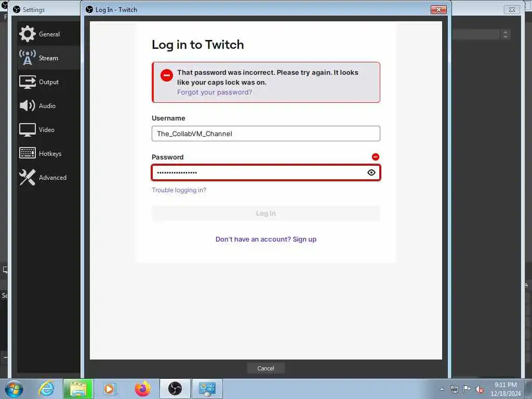
Task: Close the Log In - Twitch window
Action: [x=438, y=9]
